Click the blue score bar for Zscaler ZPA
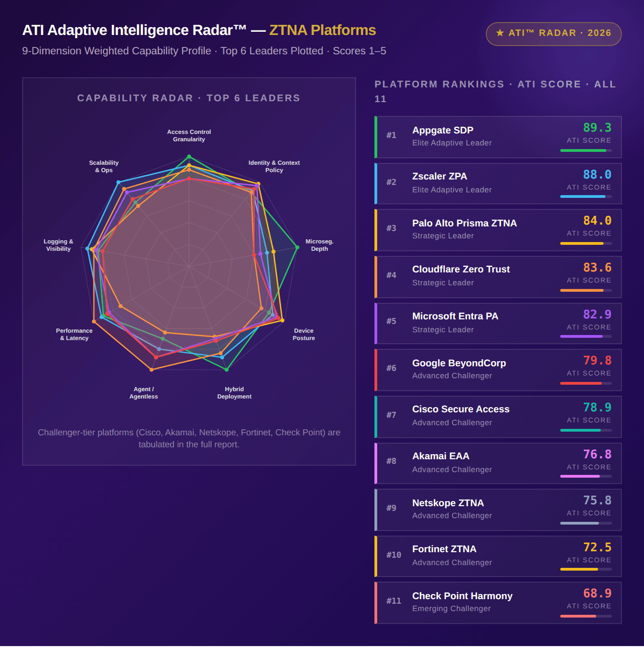The height and width of the screenshot is (647, 644). pyautogui.click(x=583, y=196)
